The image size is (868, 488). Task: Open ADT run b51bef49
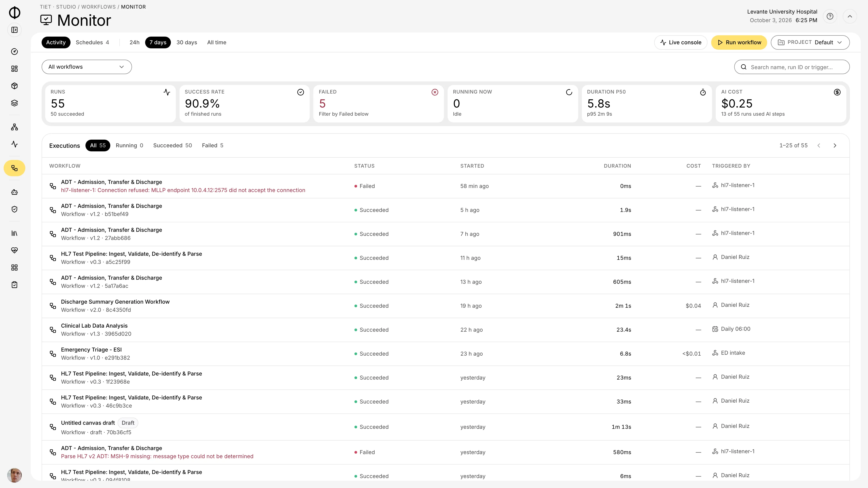coord(446,210)
